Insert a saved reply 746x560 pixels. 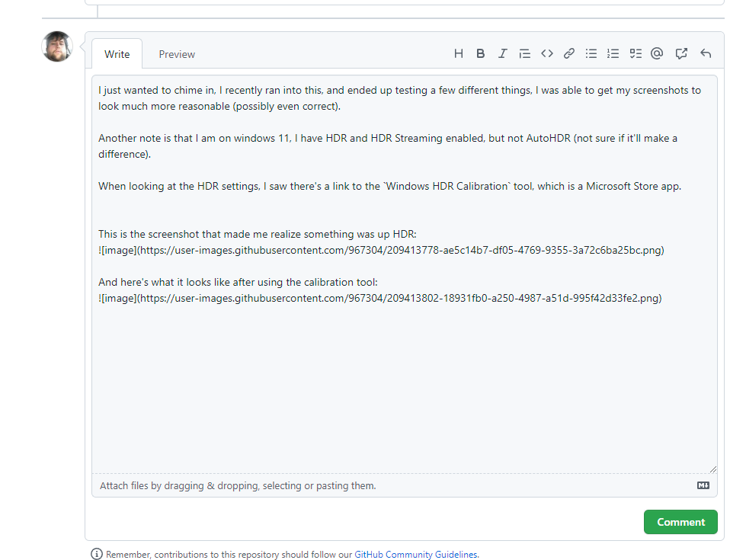tap(704, 53)
